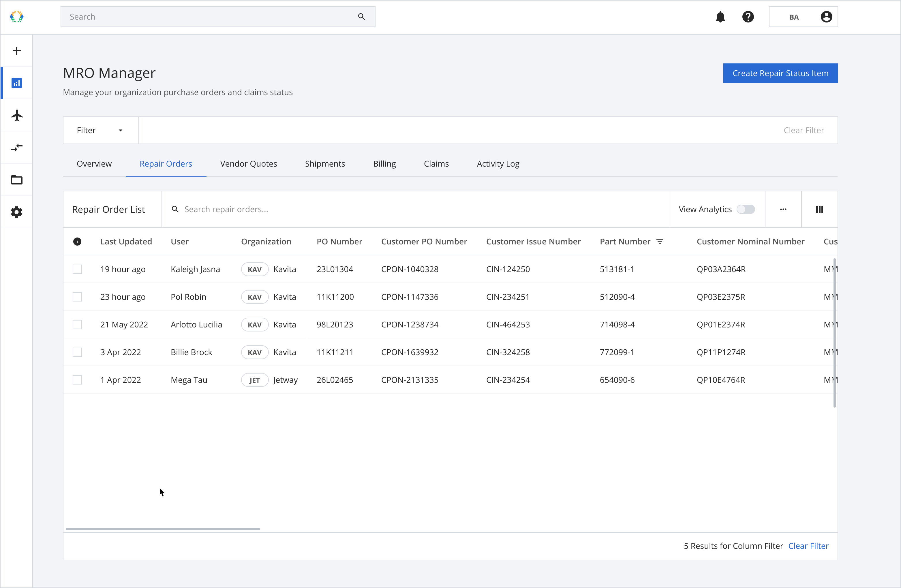The width and height of the screenshot is (901, 588).
Task: Click nominal number QP10E4764R
Action: point(721,380)
